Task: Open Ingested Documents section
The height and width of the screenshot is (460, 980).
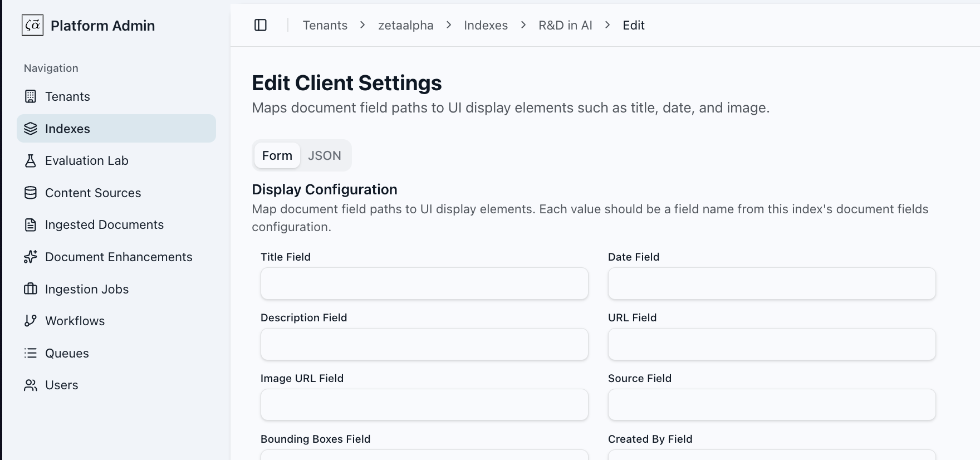Action: click(116, 224)
